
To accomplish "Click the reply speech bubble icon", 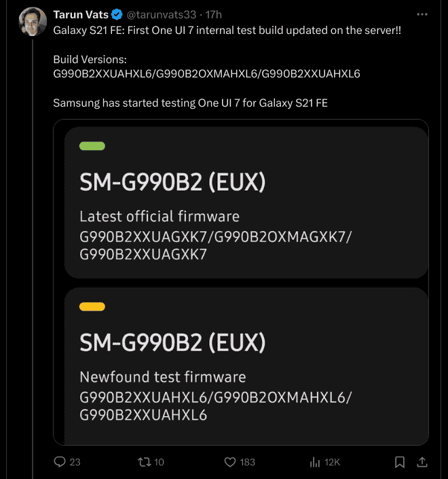I will [60, 462].
